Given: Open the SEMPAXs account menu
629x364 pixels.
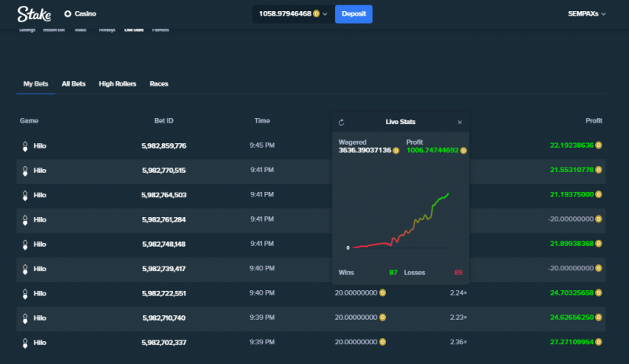Looking at the screenshot, I should pyautogui.click(x=587, y=13).
